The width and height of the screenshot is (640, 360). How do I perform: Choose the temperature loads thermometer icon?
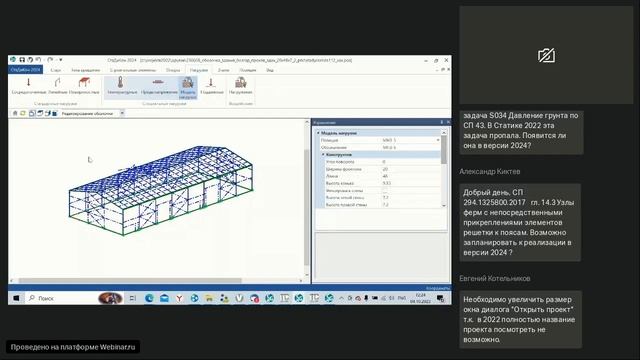(x=122, y=86)
